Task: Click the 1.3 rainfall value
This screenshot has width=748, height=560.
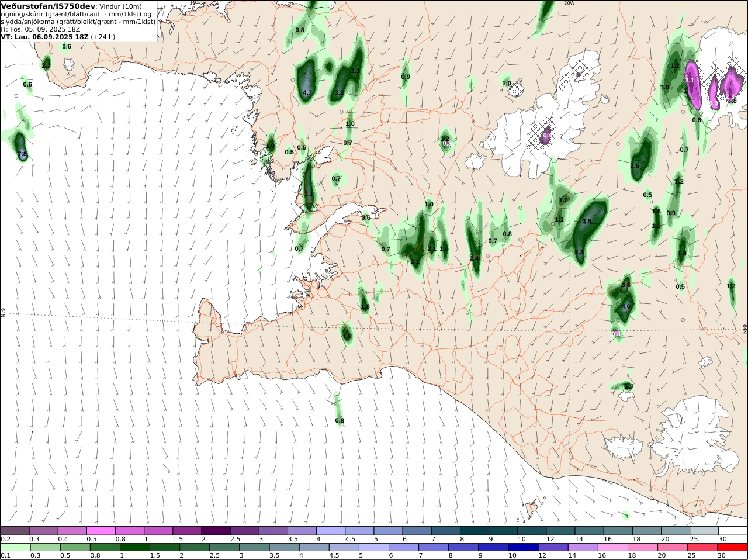Action: pos(656,226)
